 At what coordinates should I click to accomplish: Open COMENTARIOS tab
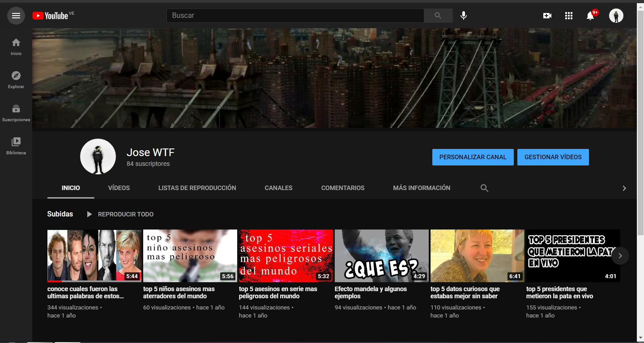[x=343, y=188]
